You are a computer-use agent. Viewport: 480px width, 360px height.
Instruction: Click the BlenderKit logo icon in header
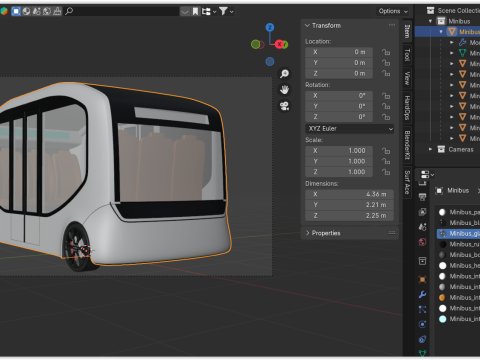[x=4, y=11]
